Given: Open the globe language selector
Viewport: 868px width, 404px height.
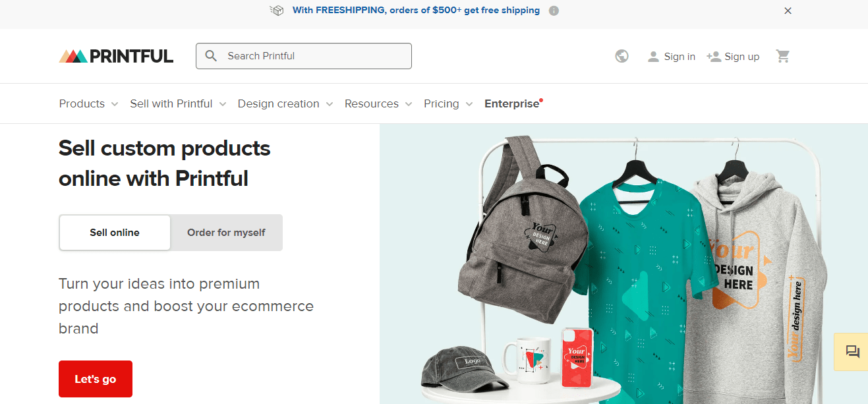Looking at the screenshot, I should [x=622, y=56].
